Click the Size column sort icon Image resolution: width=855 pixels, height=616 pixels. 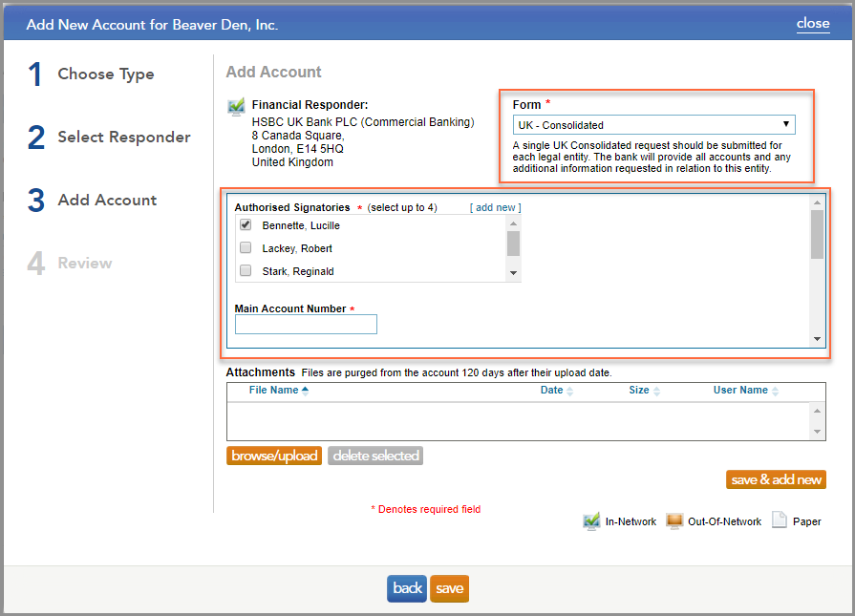[x=655, y=390]
